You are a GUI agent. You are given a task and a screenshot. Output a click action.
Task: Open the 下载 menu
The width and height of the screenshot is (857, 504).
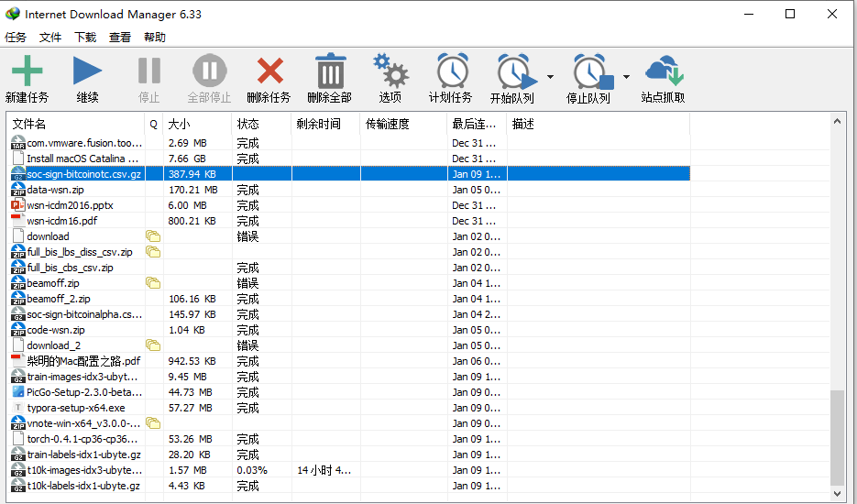pyautogui.click(x=85, y=38)
